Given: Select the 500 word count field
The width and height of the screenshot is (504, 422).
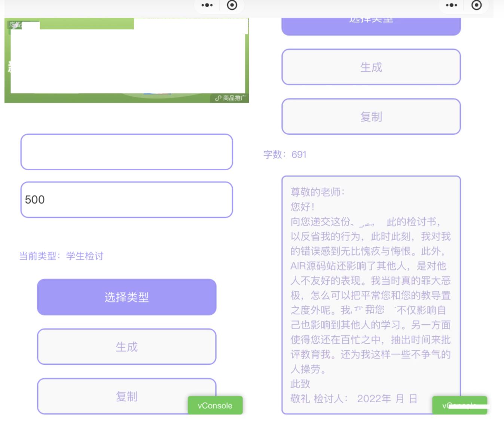Looking at the screenshot, I should [x=126, y=200].
